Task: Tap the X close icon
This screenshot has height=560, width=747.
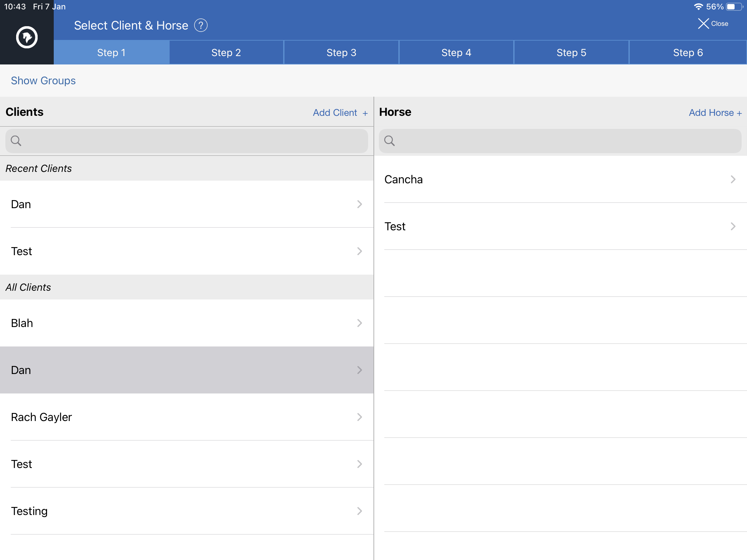Action: click(x=703, y=24)
